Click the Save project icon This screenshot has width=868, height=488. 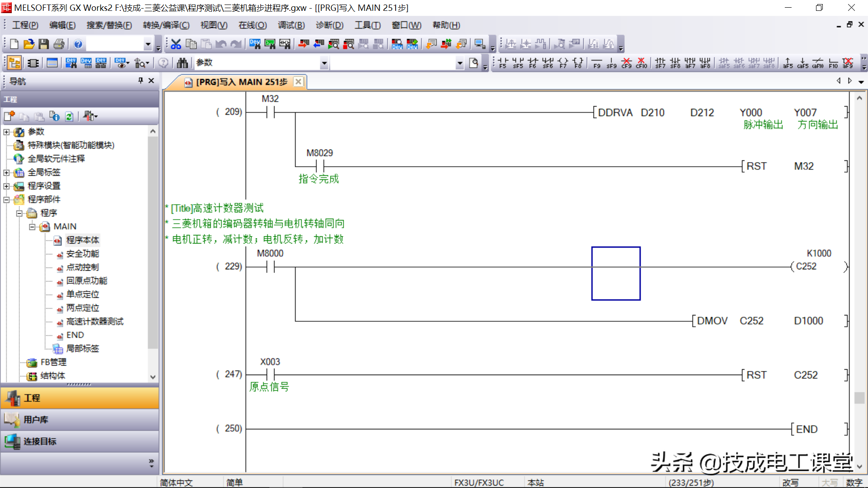(x=43, y=44)
